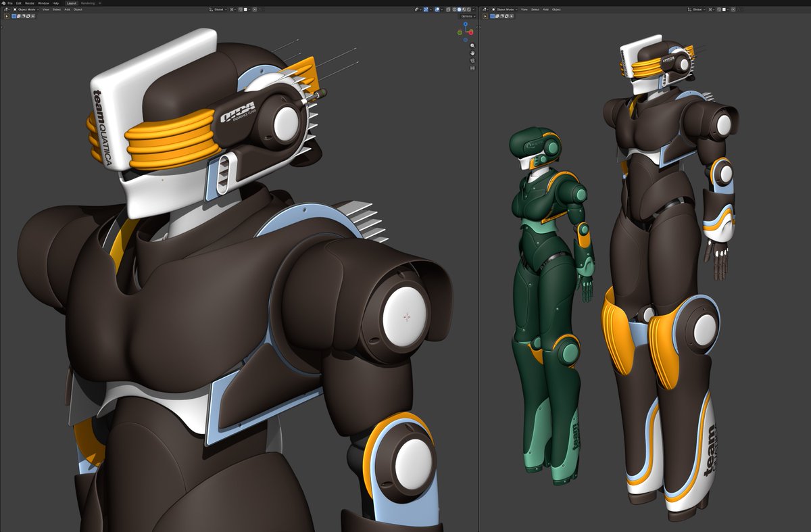
Task: Click the 3D cursor on the robot's shoulder disc
Action: click(x=406, y=317)
